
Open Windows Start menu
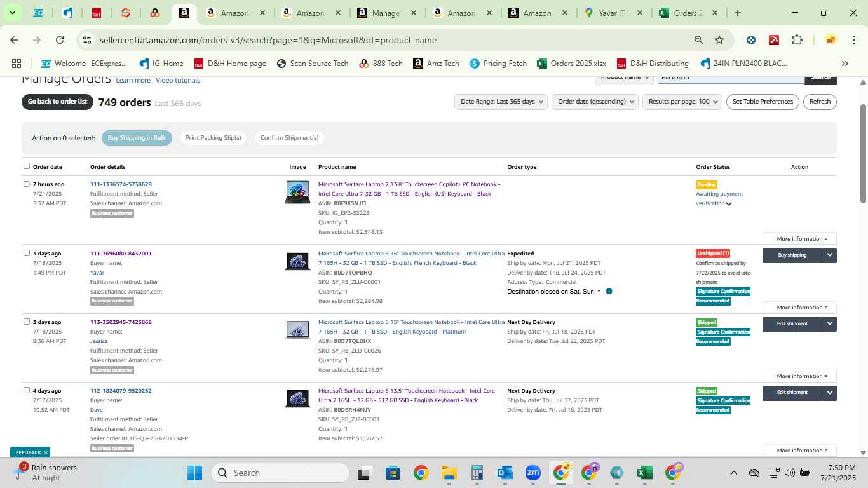click(194, 473)
